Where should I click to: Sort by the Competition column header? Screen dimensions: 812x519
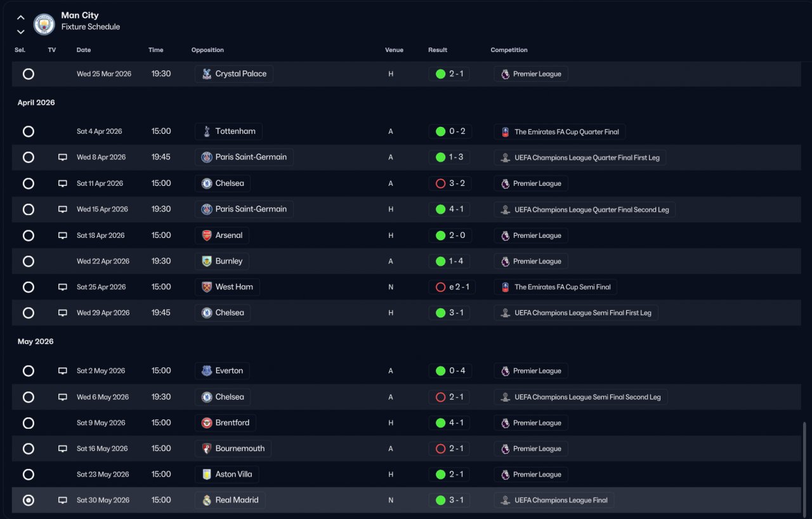pos(509,50)
